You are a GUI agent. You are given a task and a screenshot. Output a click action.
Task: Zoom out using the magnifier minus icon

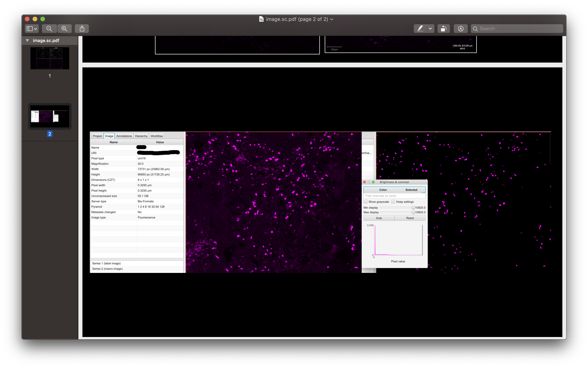coord(49,28)
